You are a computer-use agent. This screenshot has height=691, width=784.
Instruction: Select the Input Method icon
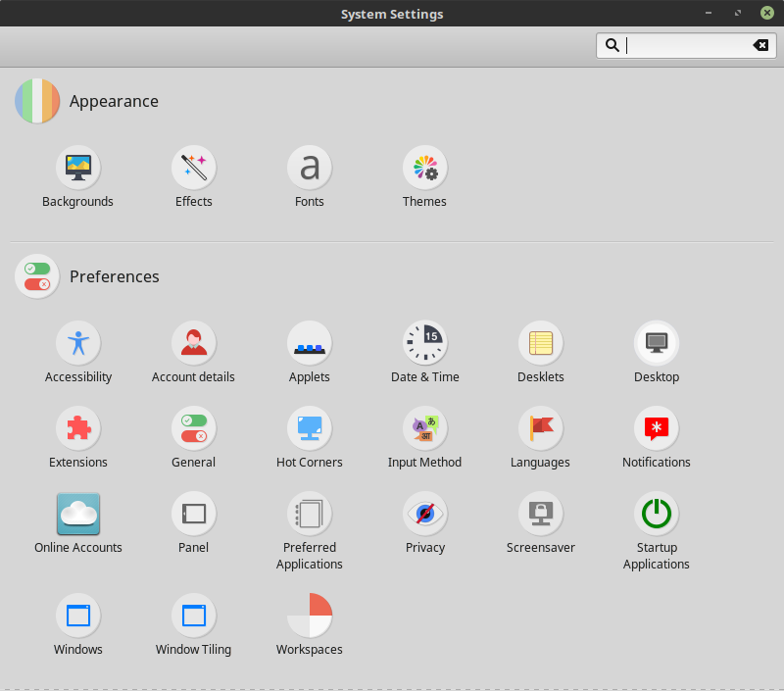click(x=425, y=429)
